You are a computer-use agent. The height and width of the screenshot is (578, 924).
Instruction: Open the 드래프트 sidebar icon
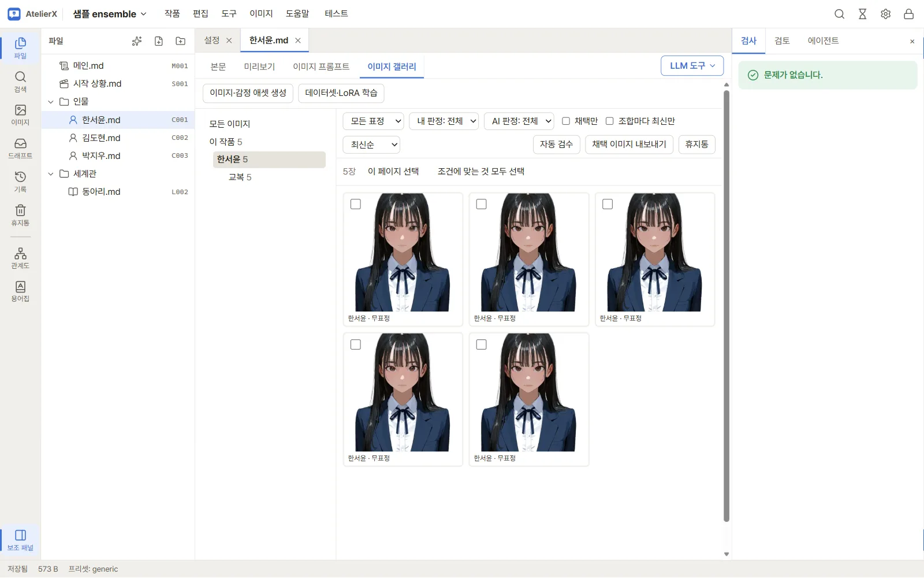pos(20,149)
